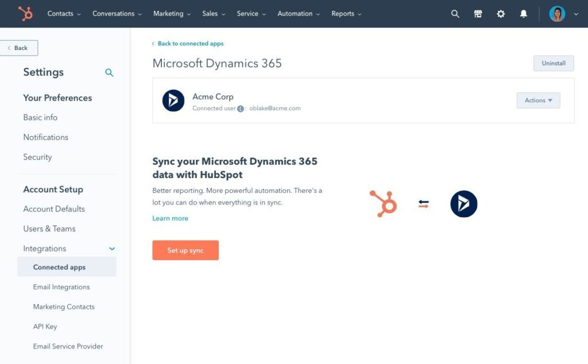Click the HubSpot logo in the sync illustration
This screenshot has width=588, height=364.
(384, 203)
